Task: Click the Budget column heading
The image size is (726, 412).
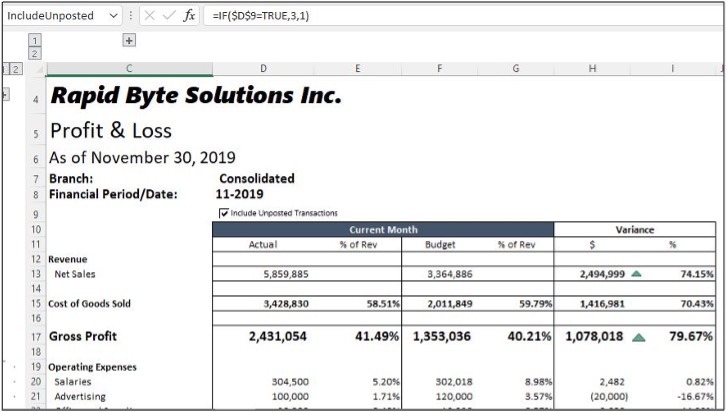Action: [x=440, y=244]
